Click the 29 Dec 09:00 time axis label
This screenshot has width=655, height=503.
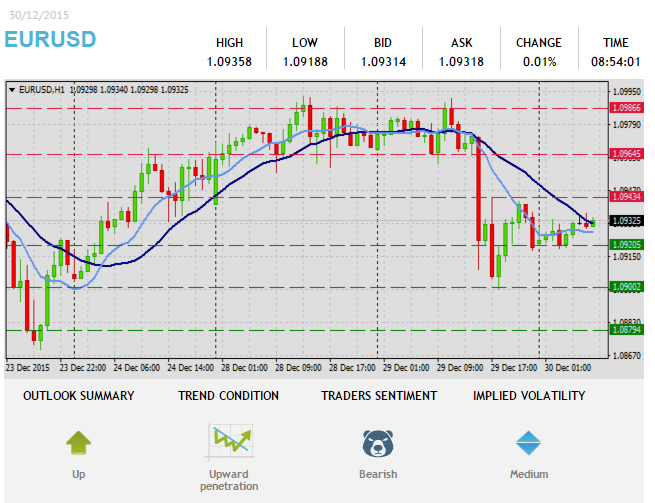pos(460,368)
